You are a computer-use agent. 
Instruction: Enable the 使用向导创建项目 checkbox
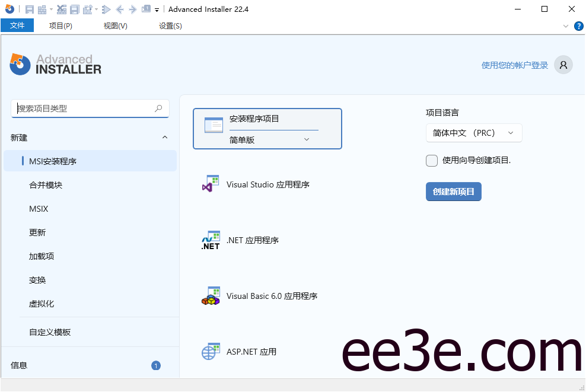432,161
